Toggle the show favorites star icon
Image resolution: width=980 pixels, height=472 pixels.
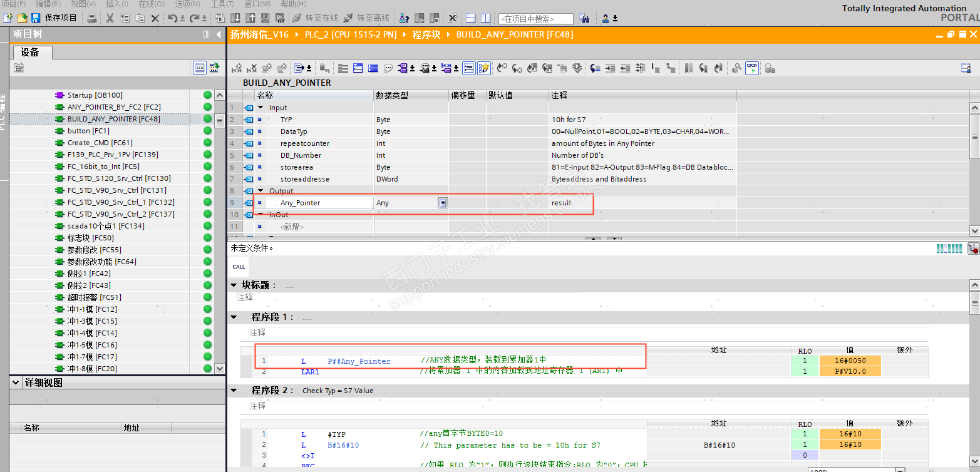tap(484, 68)
